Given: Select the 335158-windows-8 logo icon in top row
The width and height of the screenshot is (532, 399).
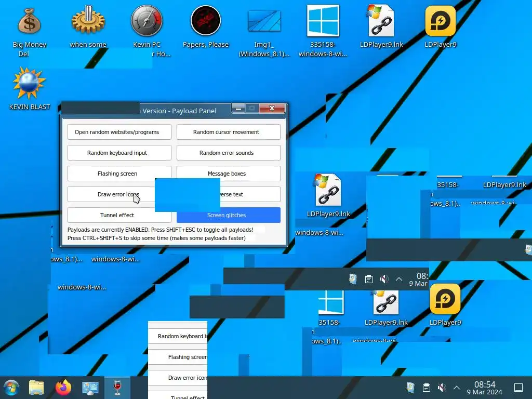Looking at the screenshot, I should pyautogui.click(x=323, y=21).
